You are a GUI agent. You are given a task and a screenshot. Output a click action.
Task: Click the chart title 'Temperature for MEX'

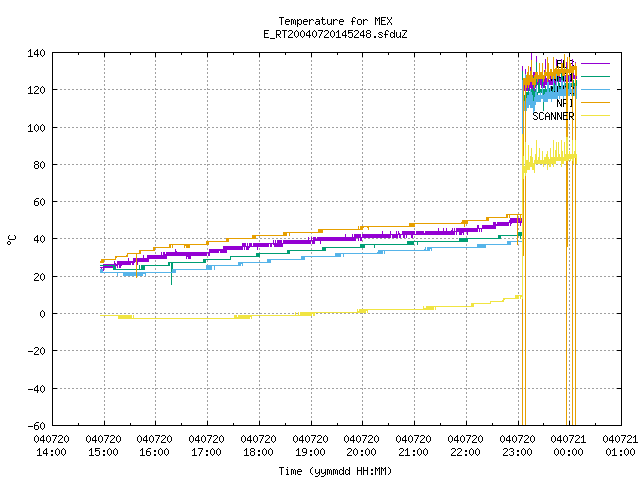click(x=335, y=21)
